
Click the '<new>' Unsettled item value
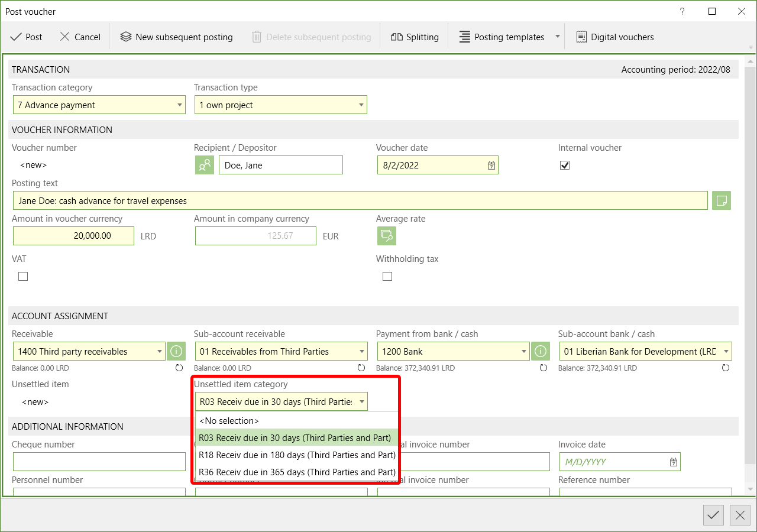point(35,402)
